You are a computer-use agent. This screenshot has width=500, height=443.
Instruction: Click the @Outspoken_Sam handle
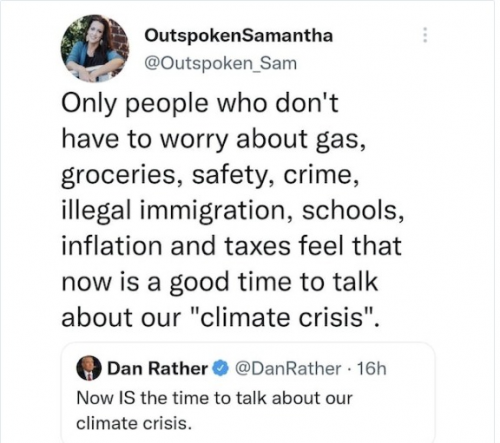point(220,63)
